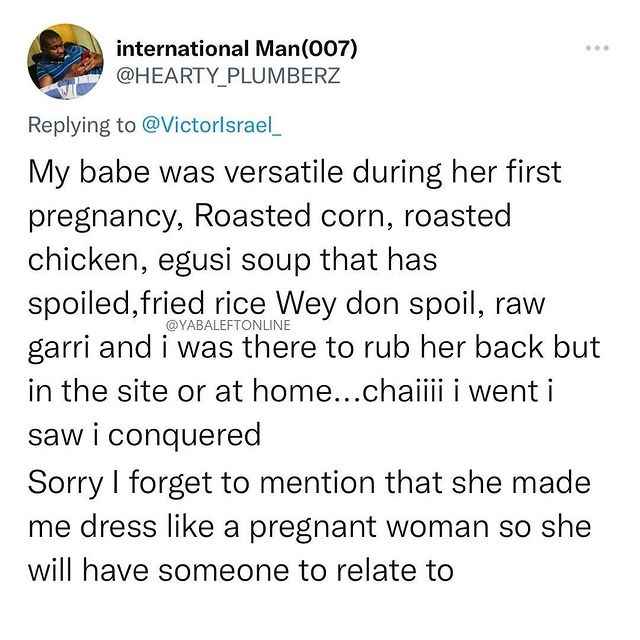Open international Man(007) display name profile
The height and width of the screenshot is (640, 640).
click(x=237, y=49)
